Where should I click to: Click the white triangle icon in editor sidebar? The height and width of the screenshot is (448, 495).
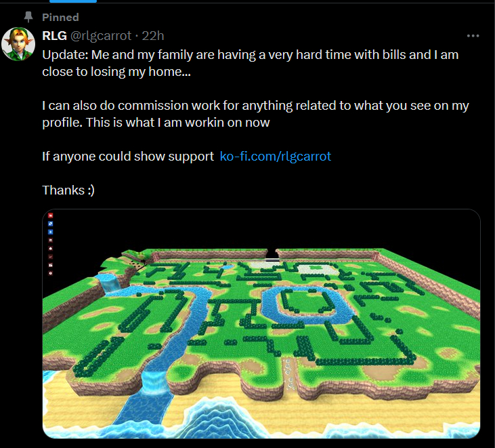[51, 248]
